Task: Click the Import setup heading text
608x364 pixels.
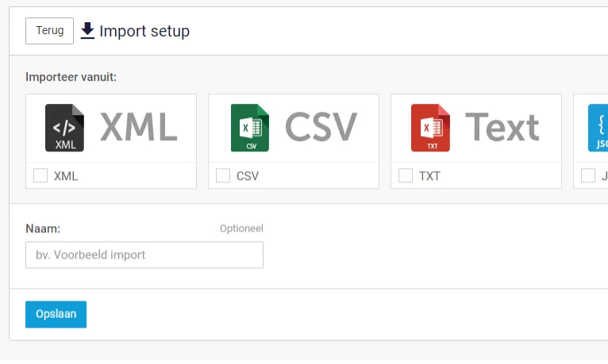Action: 144,32
